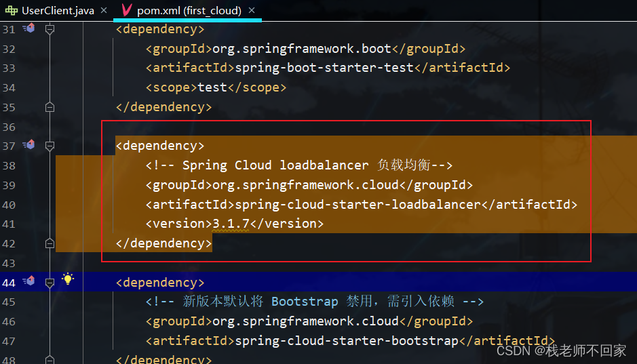Close the UserClient.java tab
This screenshot has height=364, width=637.
tap(104, 11)
